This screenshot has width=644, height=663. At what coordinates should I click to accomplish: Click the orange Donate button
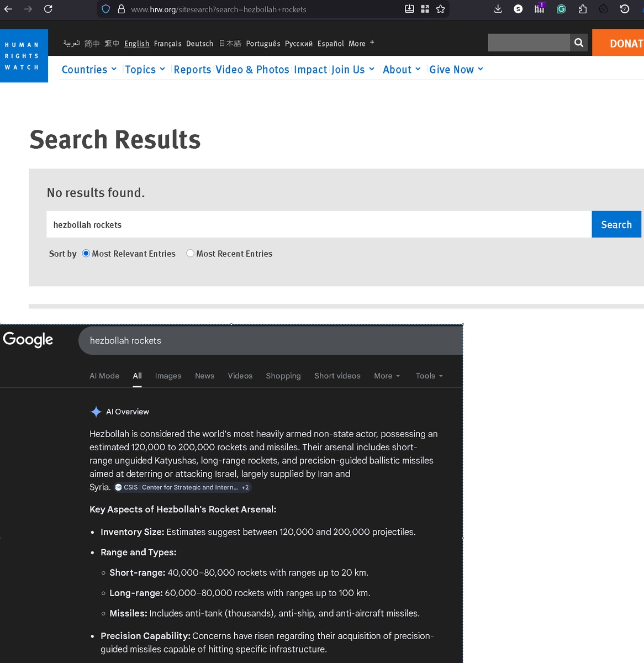(618, 43)
